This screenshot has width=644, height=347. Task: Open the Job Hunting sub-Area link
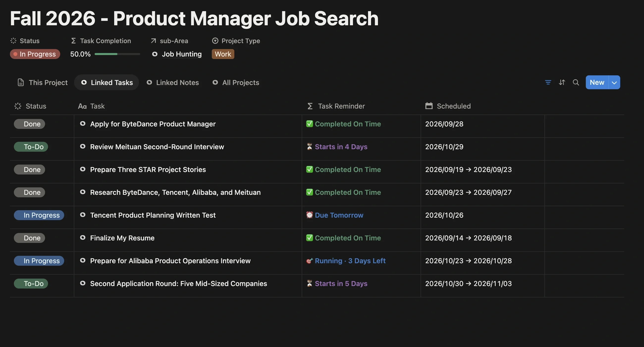pyautogui.click(x=182, y=54)
